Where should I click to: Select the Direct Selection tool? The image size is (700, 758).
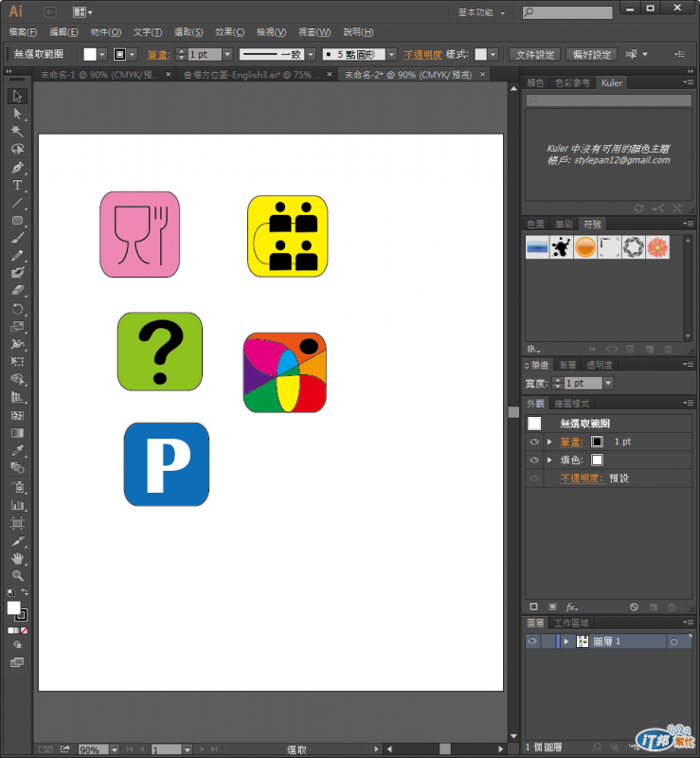click(17, 114)
